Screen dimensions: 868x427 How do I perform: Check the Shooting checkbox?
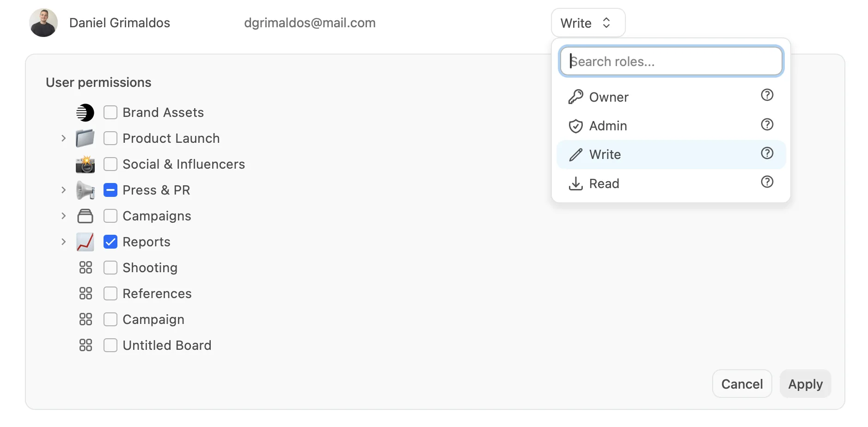coord(110,268)
